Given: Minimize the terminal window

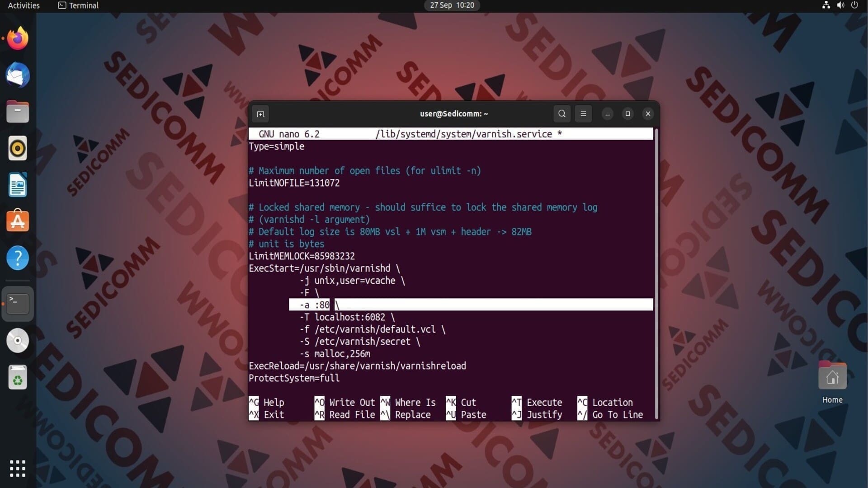Looking at the screenshot, I should pos(608,114).
